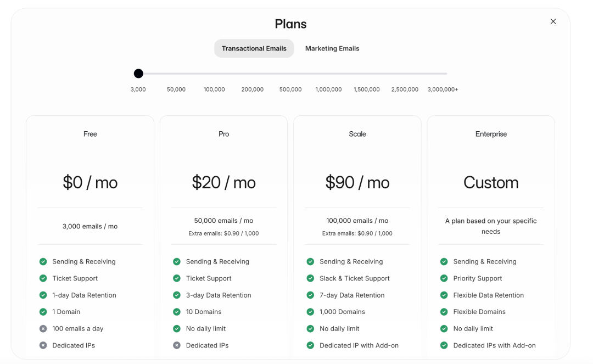Click green check beside Priority Support

coord(444,278)
